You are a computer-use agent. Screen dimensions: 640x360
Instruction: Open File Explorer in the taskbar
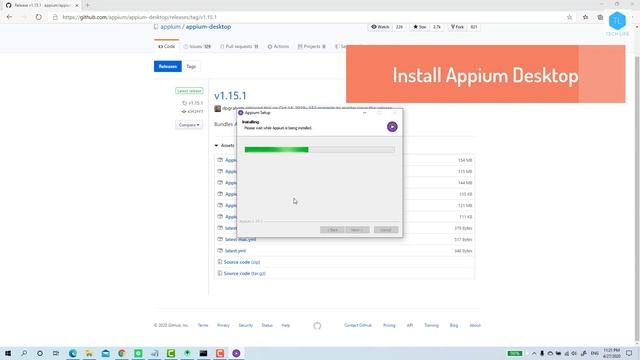click(89, 353)
